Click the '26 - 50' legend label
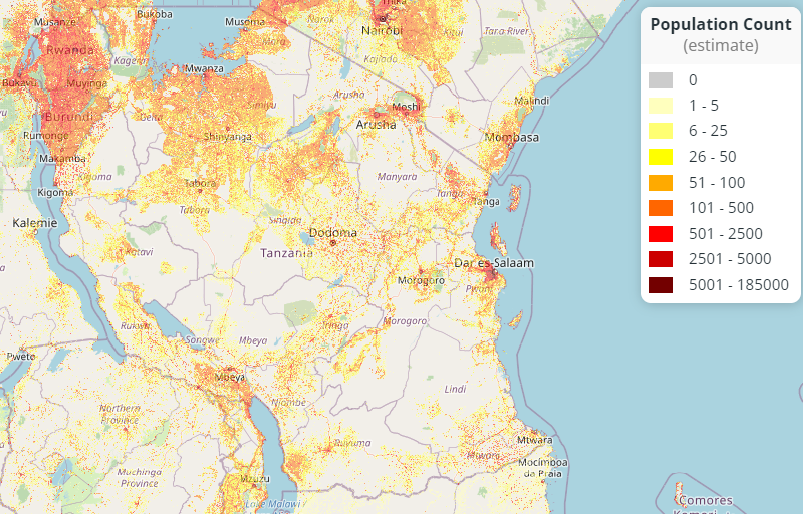 pos(712,157)
